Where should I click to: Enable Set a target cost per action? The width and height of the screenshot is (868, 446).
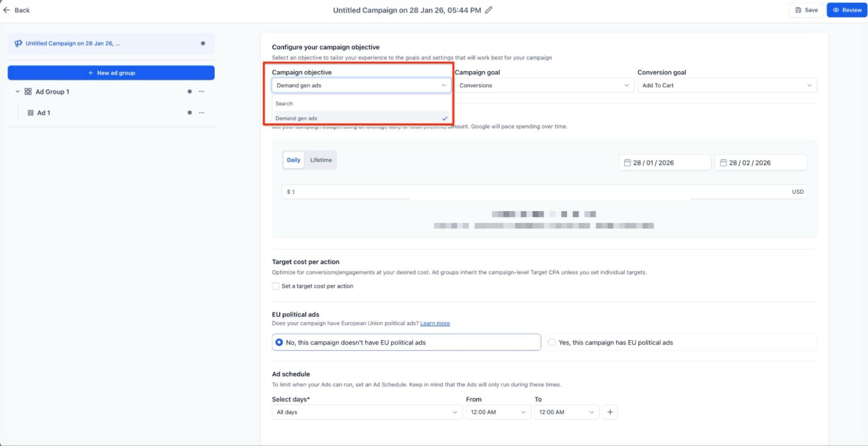(x=276, y=286)
